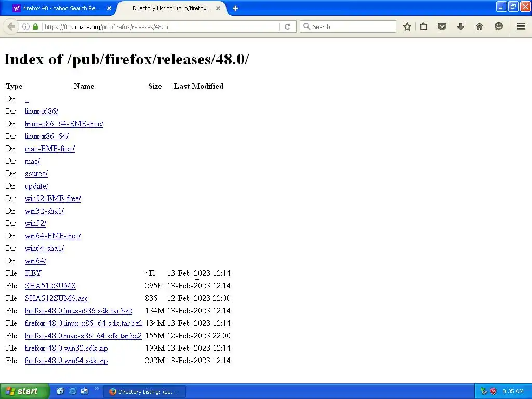Click the 'Name' column header

click(84, 86)
